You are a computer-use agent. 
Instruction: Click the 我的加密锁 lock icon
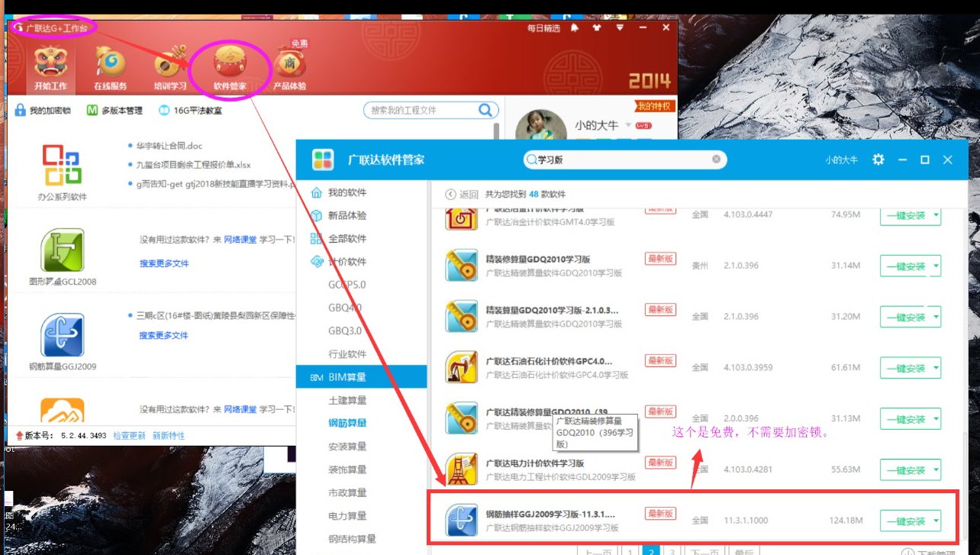21,111
